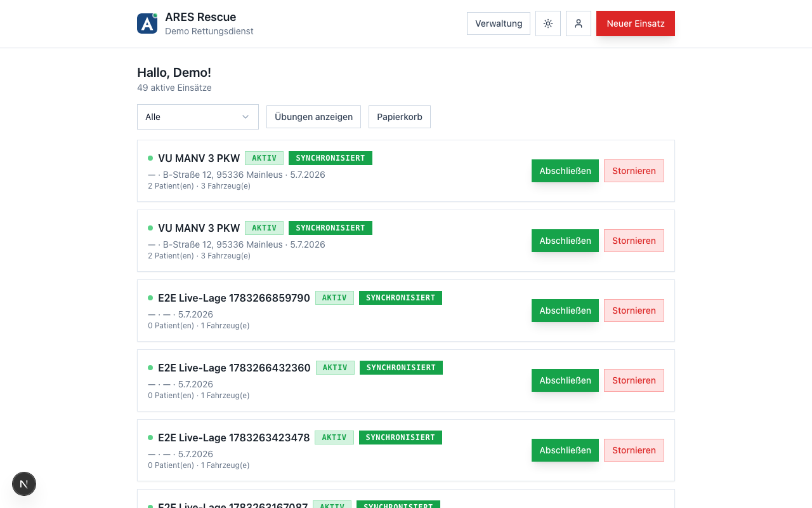Open the Alle filter dropdown

coord(198,117)
